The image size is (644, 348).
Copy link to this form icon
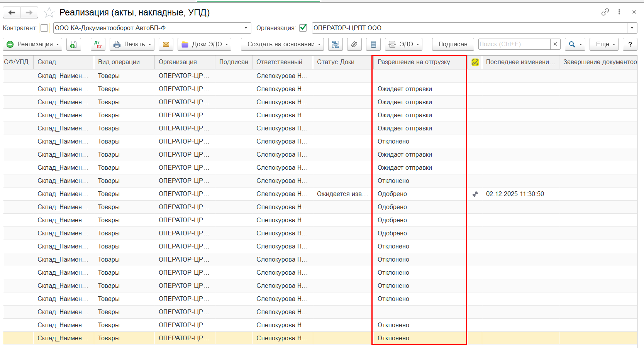pos(605,12)
